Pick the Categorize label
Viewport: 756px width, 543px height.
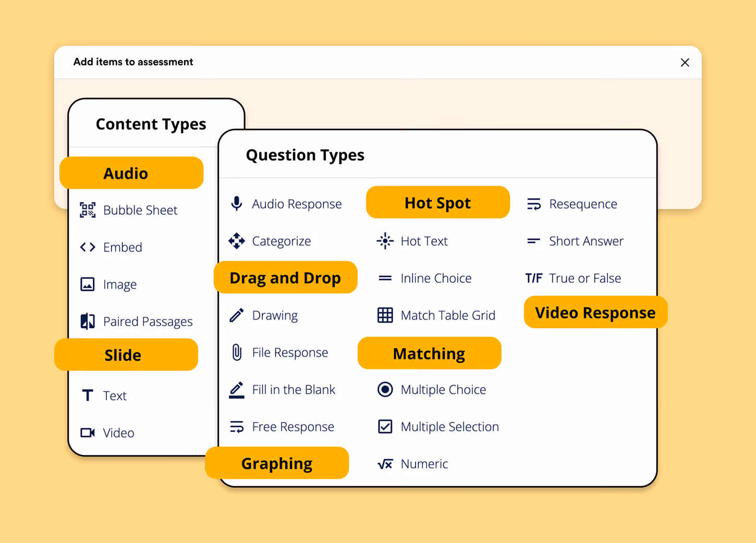coord(282,241)
